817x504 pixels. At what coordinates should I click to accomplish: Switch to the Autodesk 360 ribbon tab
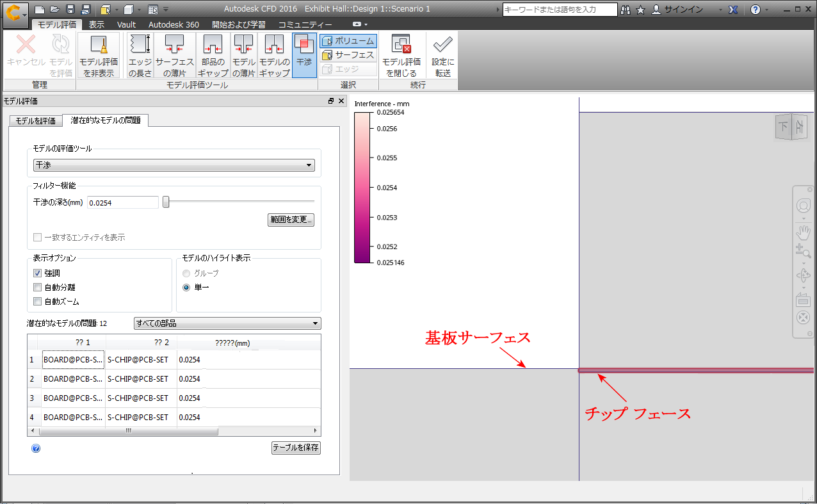click(x=174, y=24)
